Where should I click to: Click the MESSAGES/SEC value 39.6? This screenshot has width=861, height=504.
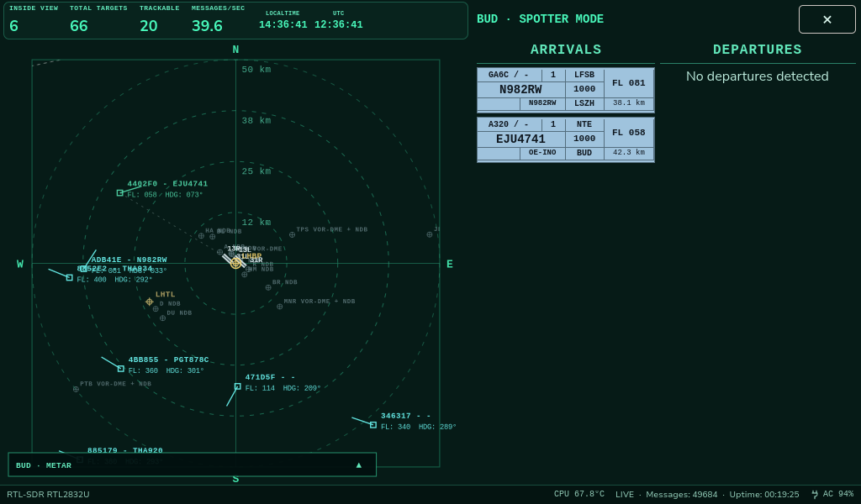207,26
